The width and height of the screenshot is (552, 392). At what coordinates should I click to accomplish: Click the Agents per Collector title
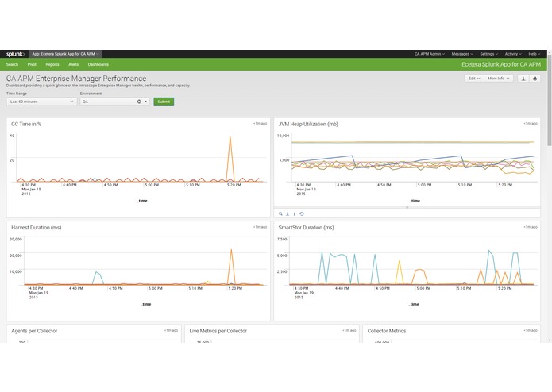(34, 331)
